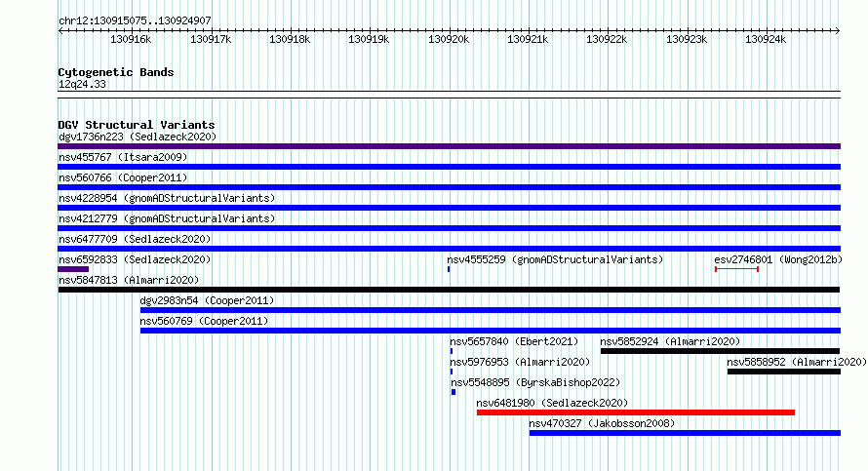The width and height of the screenshot is (868, 471).
Task: Select nsv5847813 (Almarri2020) label
Action: pos(129,280)
